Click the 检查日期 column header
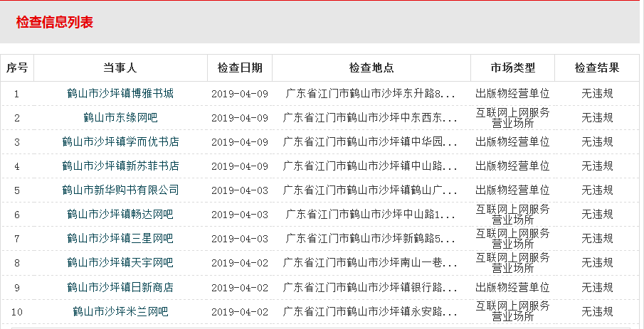Screen dimensions: 644x329 point(240,68)
